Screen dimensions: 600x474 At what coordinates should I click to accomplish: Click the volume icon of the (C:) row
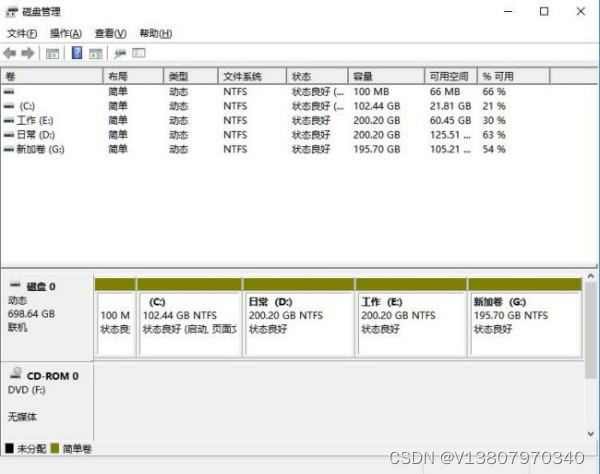9,106
